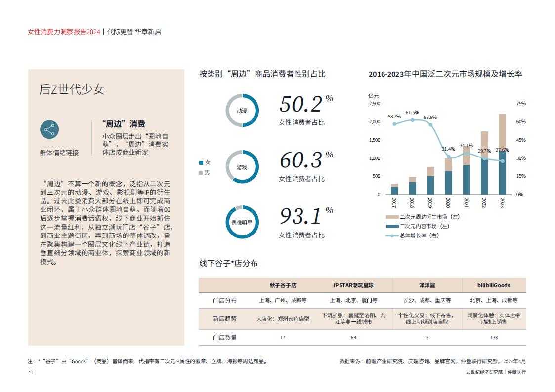Select the 门店数量 row label

pyautogui.click(x=224, y=337)
